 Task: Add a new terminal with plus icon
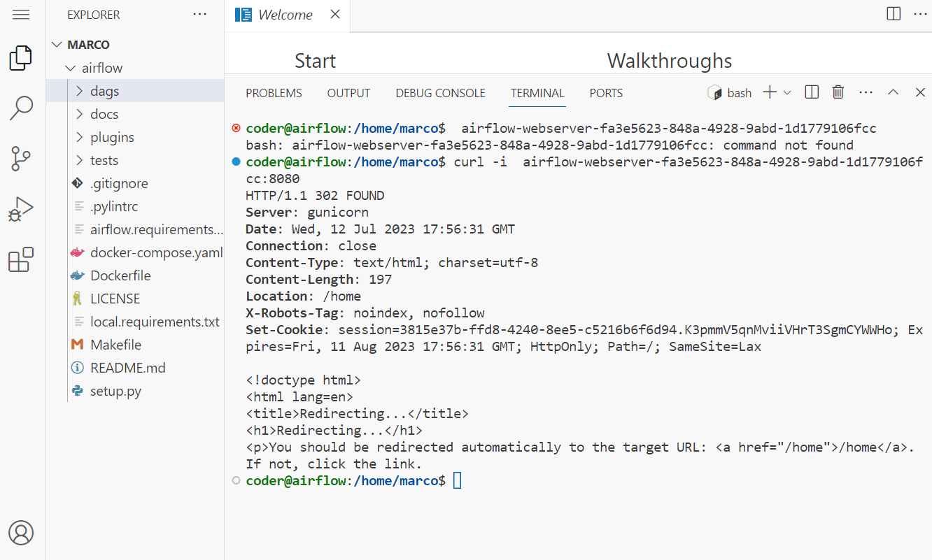(770, 92)
